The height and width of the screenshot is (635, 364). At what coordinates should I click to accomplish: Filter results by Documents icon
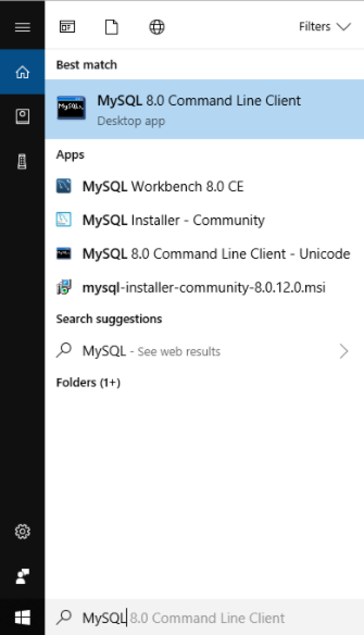point(112,27)
